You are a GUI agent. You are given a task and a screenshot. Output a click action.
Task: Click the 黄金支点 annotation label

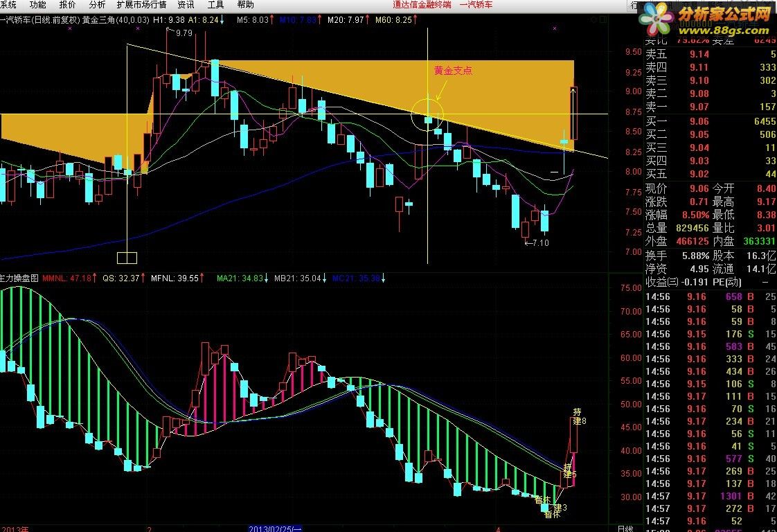point(453,71)
